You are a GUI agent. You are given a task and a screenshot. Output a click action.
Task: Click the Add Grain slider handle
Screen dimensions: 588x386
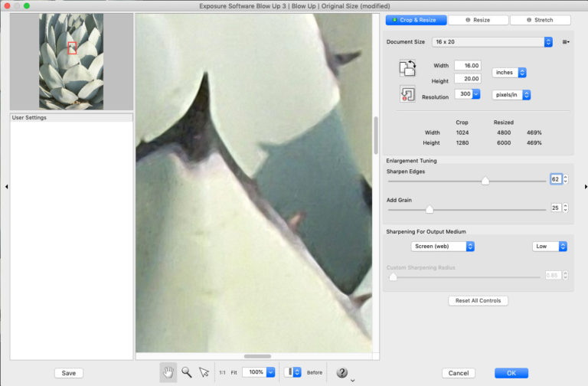(430, 209)
